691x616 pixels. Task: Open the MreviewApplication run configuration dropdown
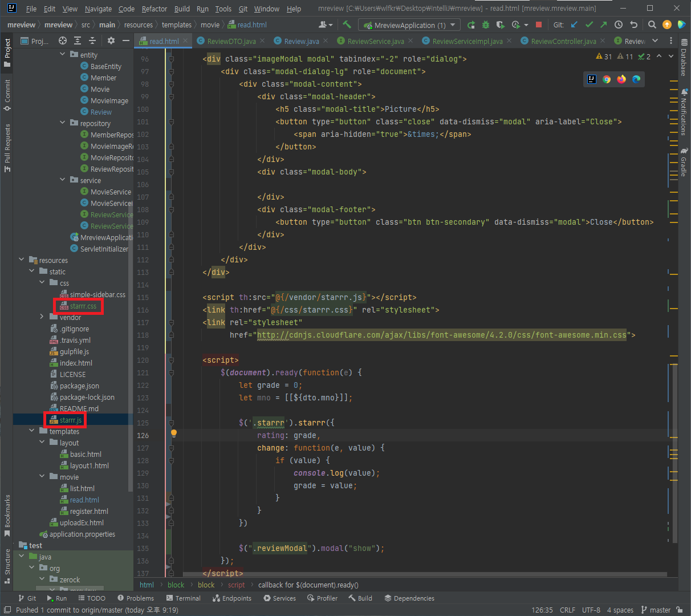pyautogui.click(x=409, y=25)
